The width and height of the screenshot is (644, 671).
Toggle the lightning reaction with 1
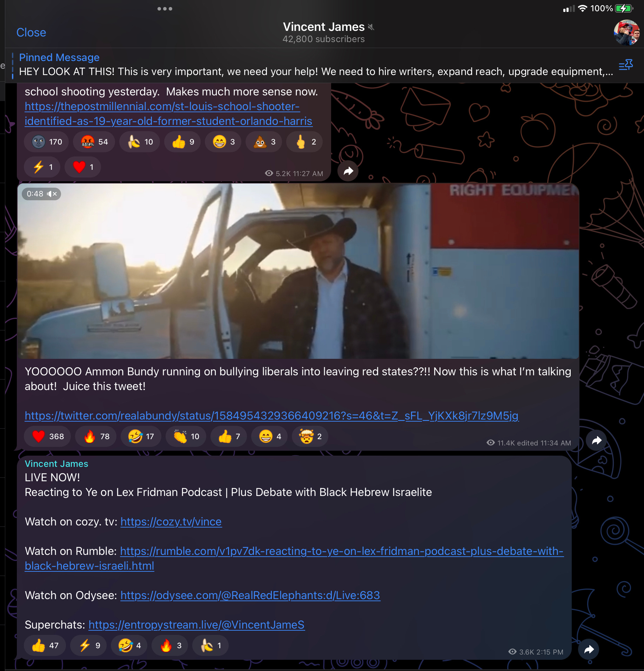[x=42, y=167]
